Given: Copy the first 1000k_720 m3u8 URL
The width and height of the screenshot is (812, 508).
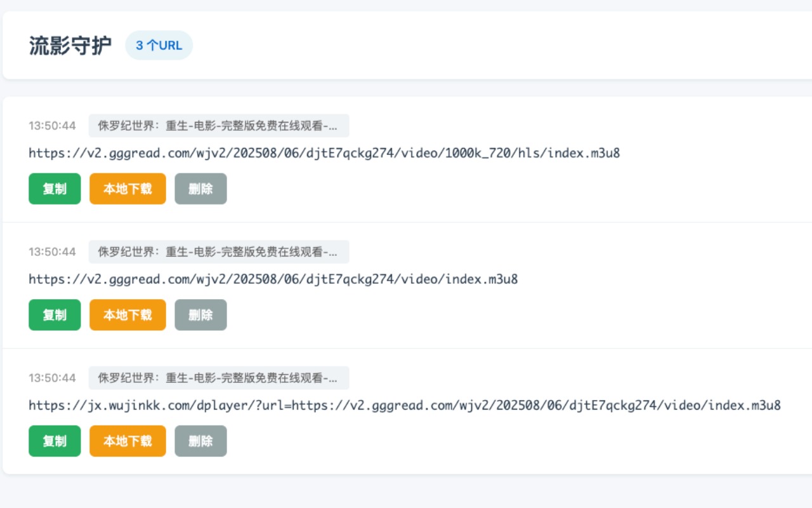Looking at the screenshot, I should pyautogui.click(x=55, y=189).
